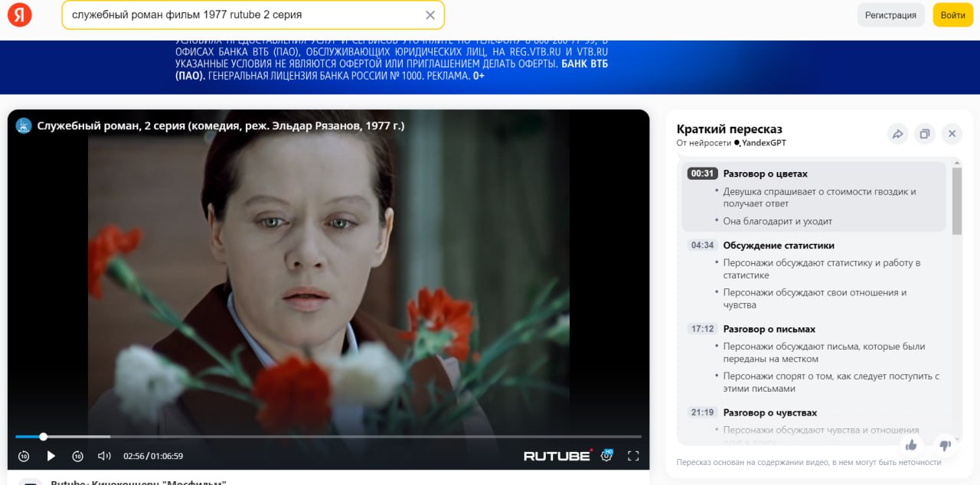Skip forward 10 seconds
The width and height of the screenshot is (980, 485).
pos(77,456)
